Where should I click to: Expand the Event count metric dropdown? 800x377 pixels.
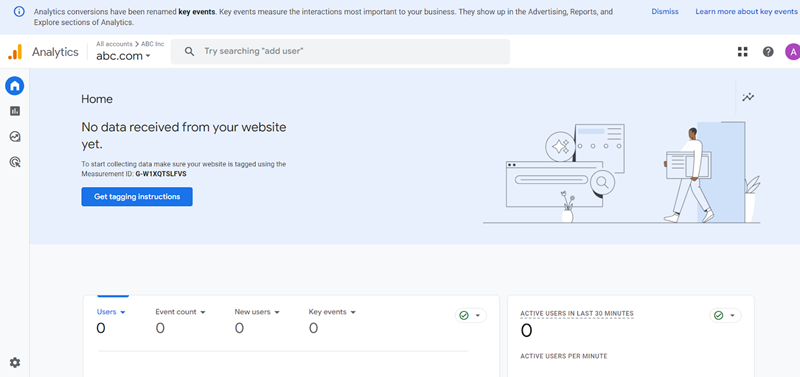coord(181,312)
